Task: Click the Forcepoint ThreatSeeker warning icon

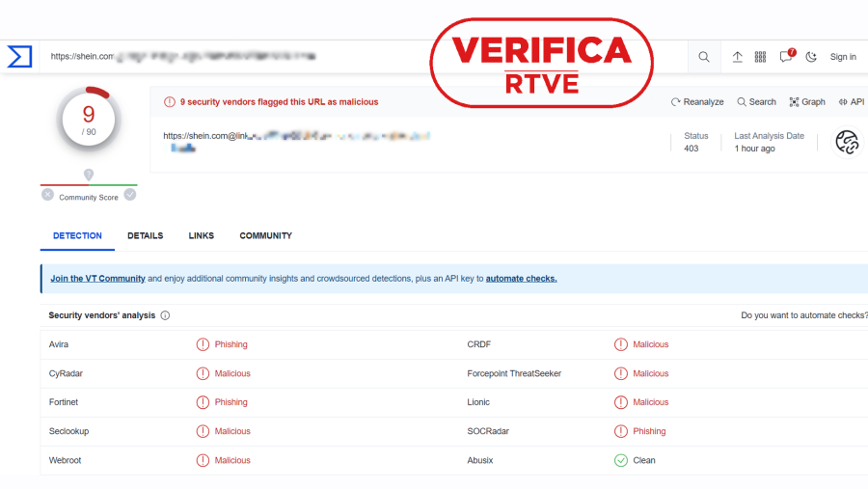Action: [x=621, y=373]
